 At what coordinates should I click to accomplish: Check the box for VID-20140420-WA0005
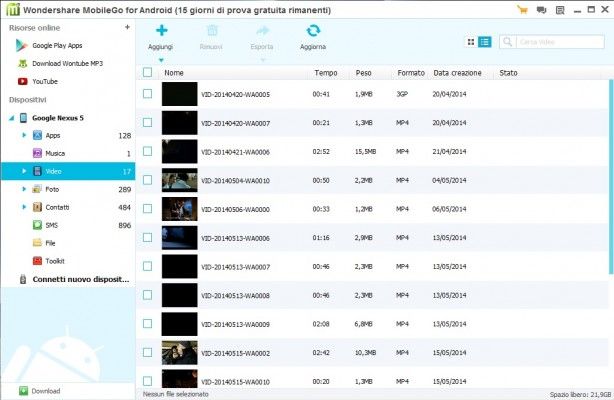click(x=148, y=94)
